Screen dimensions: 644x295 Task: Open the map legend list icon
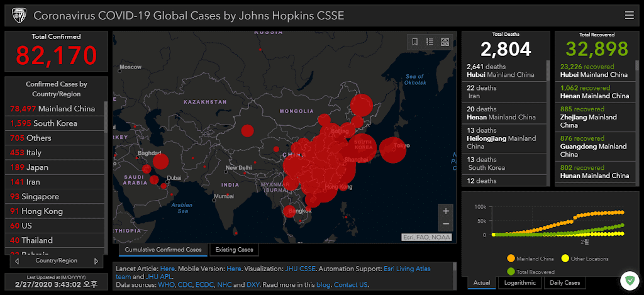coord(430,42)
